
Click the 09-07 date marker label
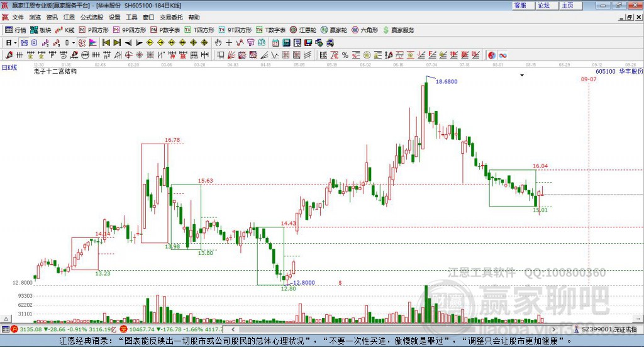click(589, 79)
